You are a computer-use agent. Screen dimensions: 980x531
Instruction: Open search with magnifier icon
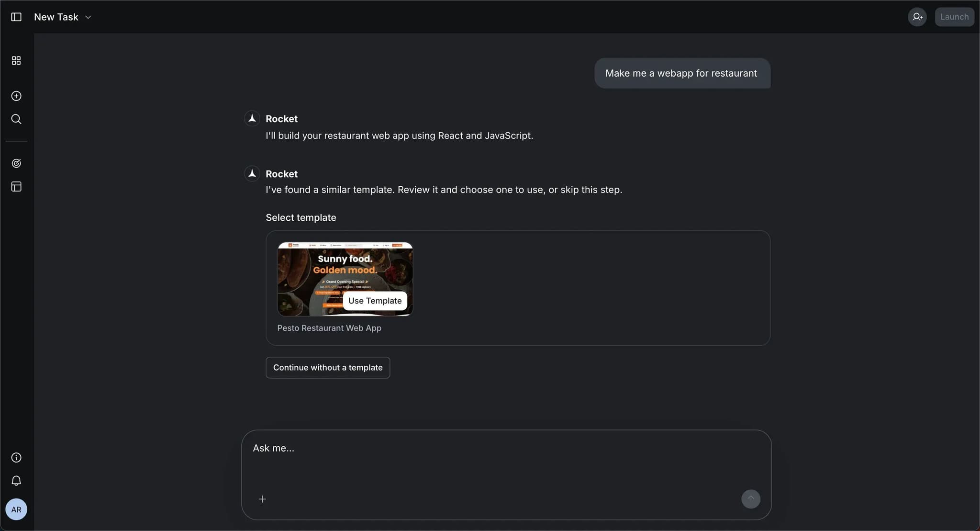coord(16,119)
